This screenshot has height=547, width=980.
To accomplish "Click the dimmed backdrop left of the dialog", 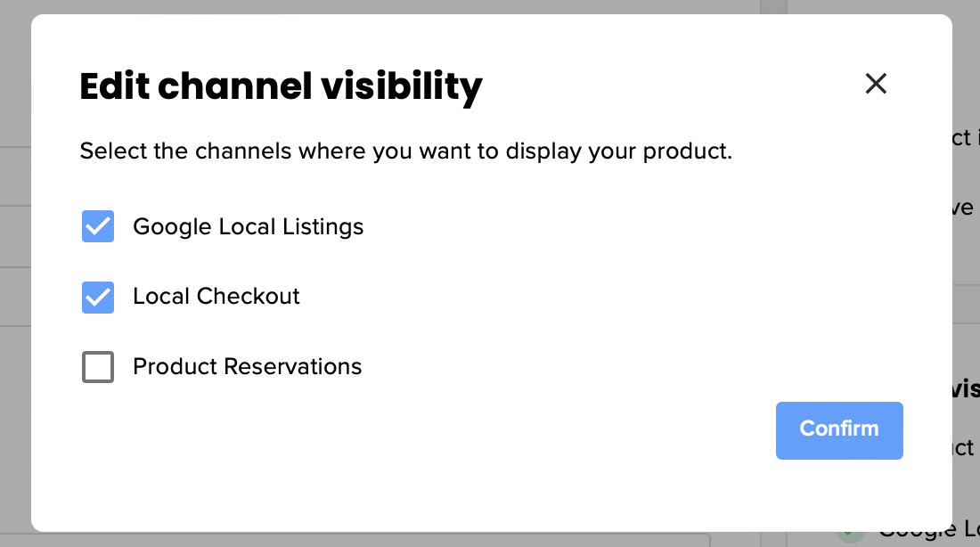I will (x=15, y=267).
